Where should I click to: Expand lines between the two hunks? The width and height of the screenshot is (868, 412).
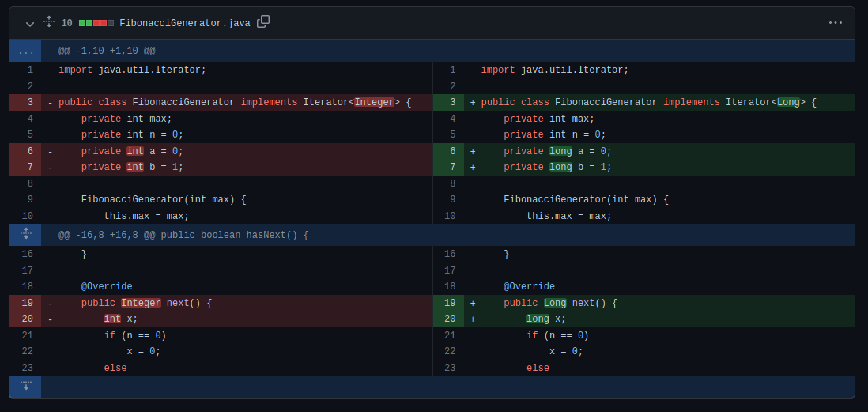(x=25, y=235)
